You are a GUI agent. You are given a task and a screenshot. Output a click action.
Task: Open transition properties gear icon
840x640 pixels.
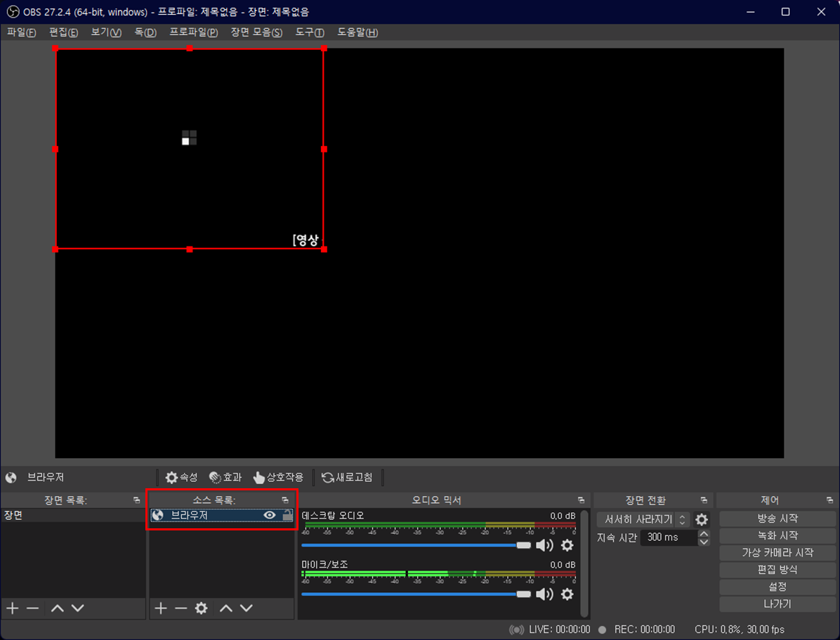point(702,519)
